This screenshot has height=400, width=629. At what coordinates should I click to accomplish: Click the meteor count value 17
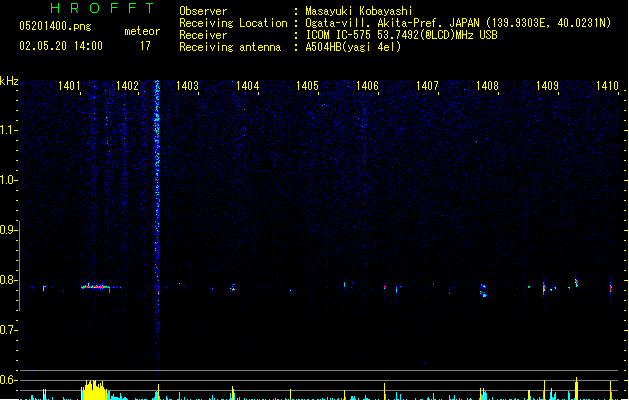click(145, 46)
